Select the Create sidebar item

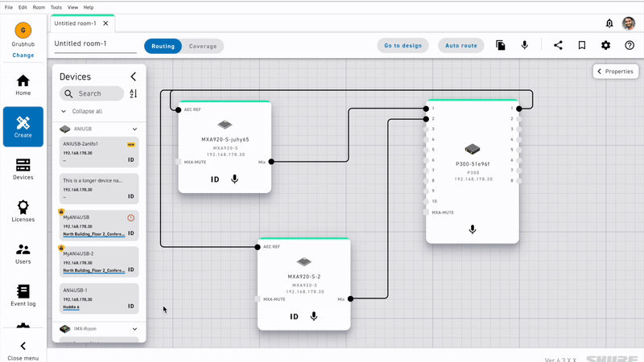point(23,126)
